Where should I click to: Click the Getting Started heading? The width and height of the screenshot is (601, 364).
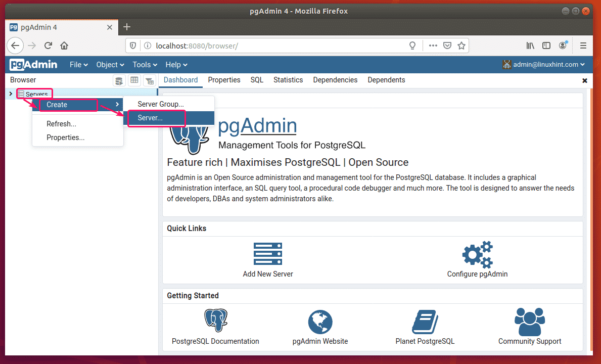pos(193,296)
